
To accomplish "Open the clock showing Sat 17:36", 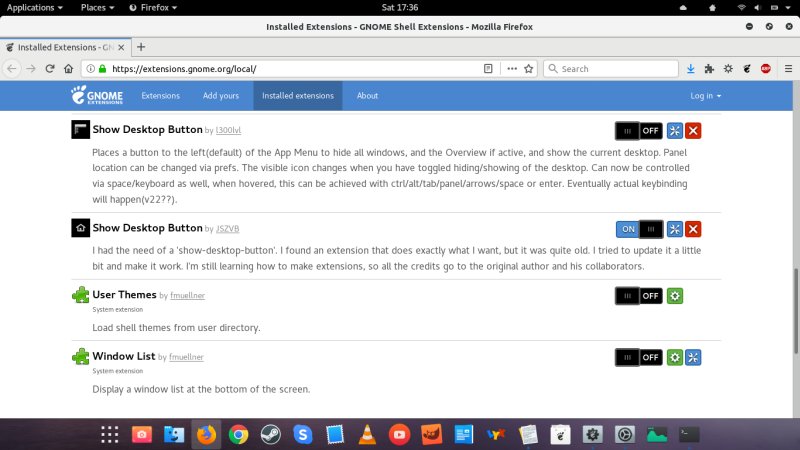I will [400, 7].
